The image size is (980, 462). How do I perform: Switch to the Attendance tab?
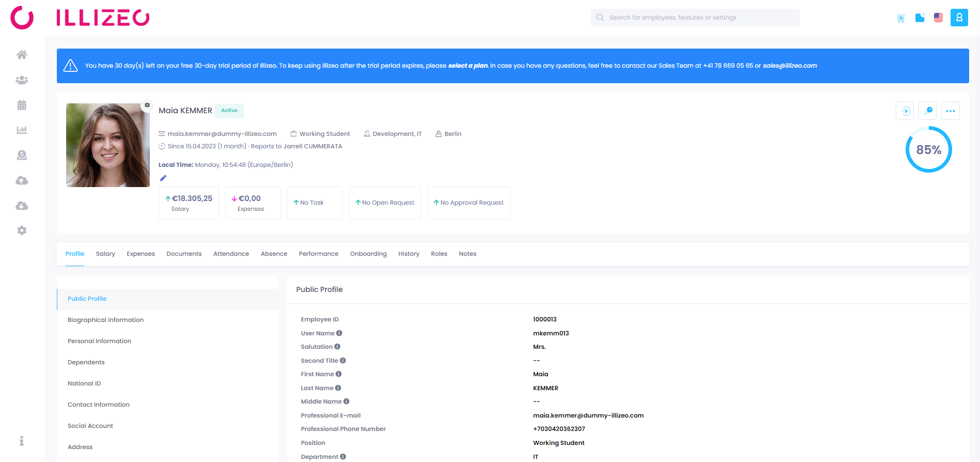(231, 254)
